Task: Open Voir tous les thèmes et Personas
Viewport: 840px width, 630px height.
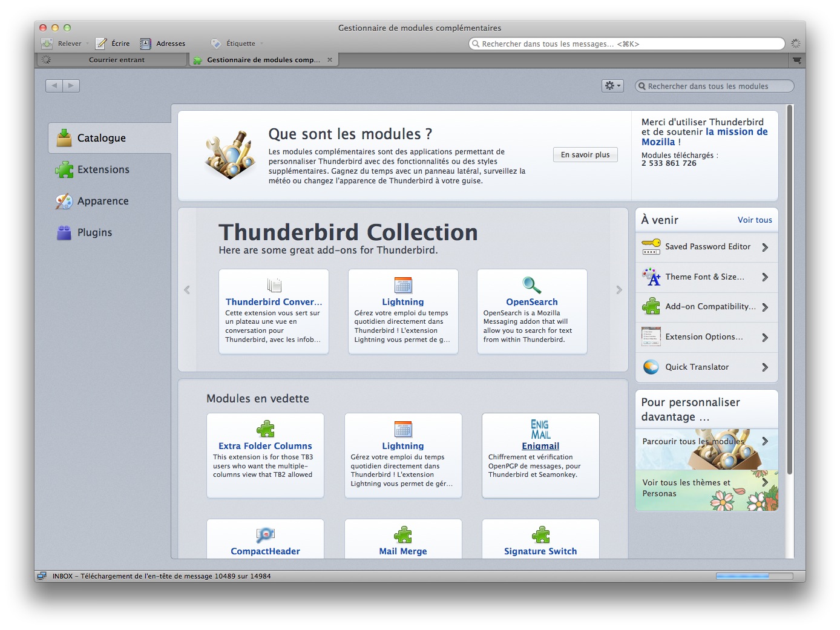Action: click(707, 490)
